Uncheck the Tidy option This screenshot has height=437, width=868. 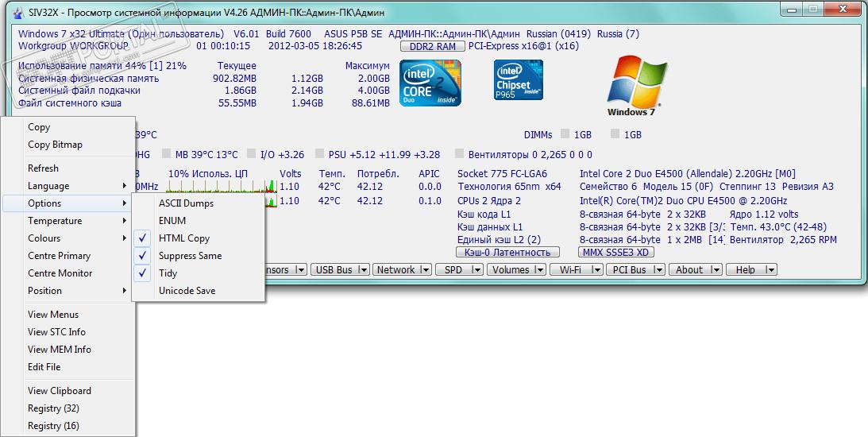click(x=199, y=273)
